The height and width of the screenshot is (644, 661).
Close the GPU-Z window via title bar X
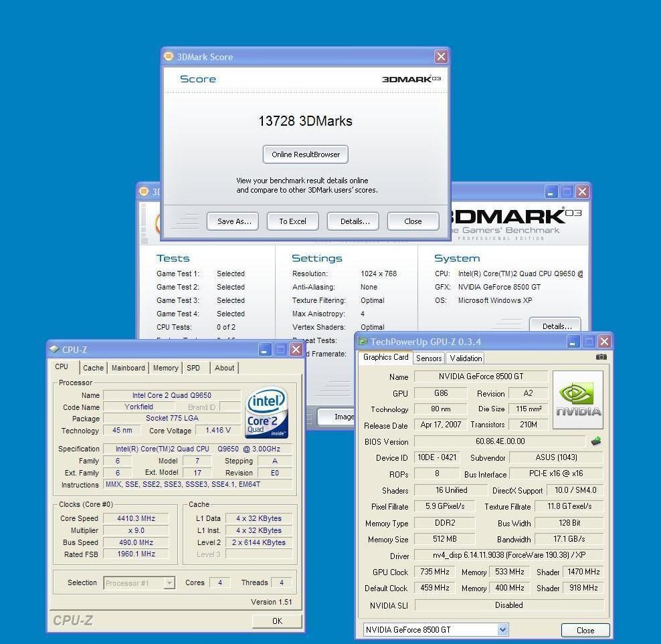coord(605,341)
